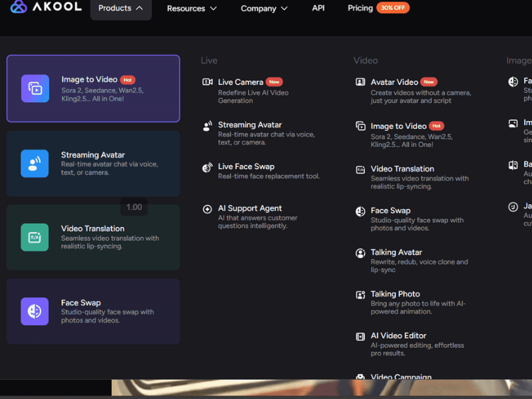532x399 pixels.
Task: Collapse the Products dropdown menu
Action: (x=120, y=9)
